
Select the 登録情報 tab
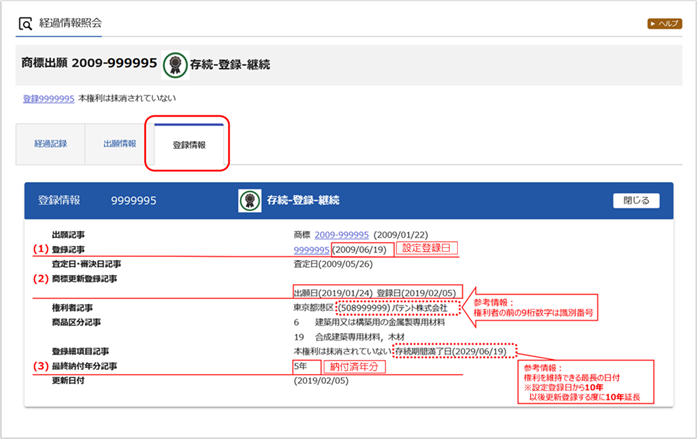point(189,145)
